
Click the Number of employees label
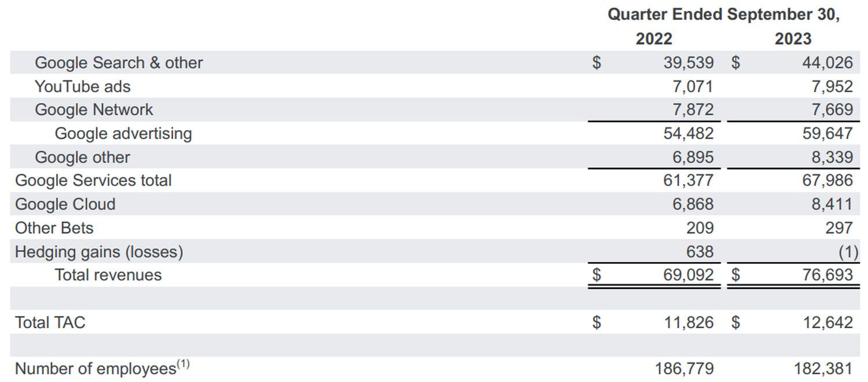point(95,369)
